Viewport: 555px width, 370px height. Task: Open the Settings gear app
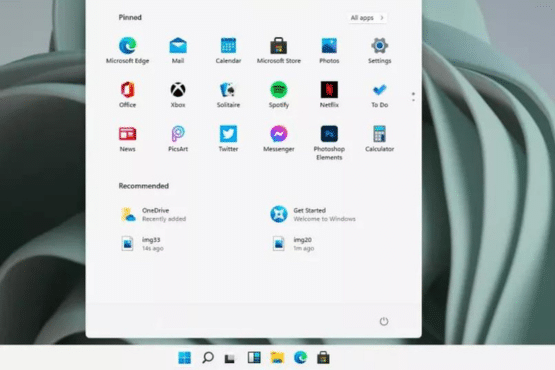coord(379,50)
